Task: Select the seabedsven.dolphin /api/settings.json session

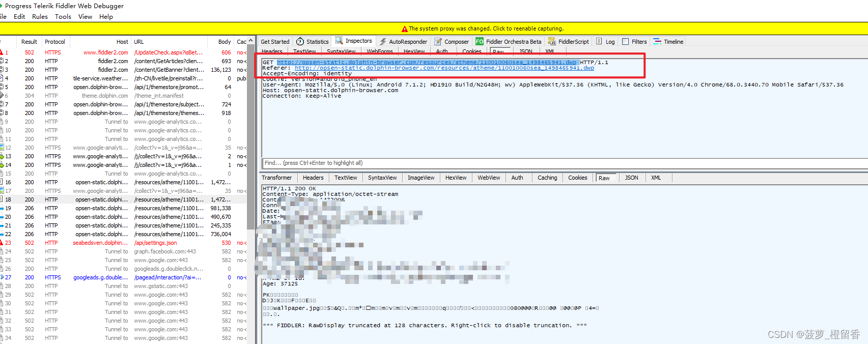Action: (123, 243)
